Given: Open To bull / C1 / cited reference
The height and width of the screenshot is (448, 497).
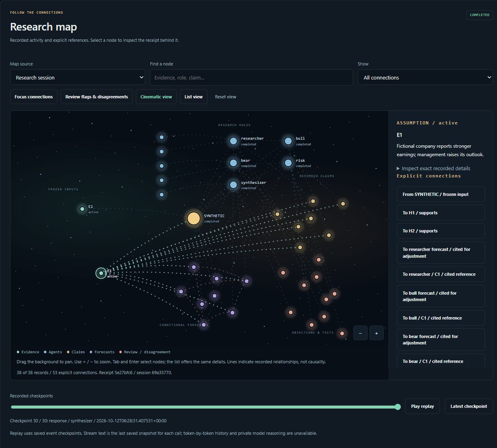Looking at the screenshot, I should 441,318.
